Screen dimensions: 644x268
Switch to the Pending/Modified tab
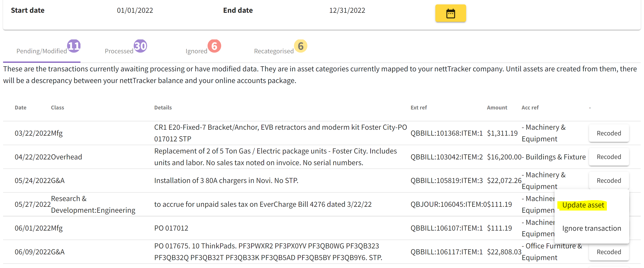tap(42, 51)
